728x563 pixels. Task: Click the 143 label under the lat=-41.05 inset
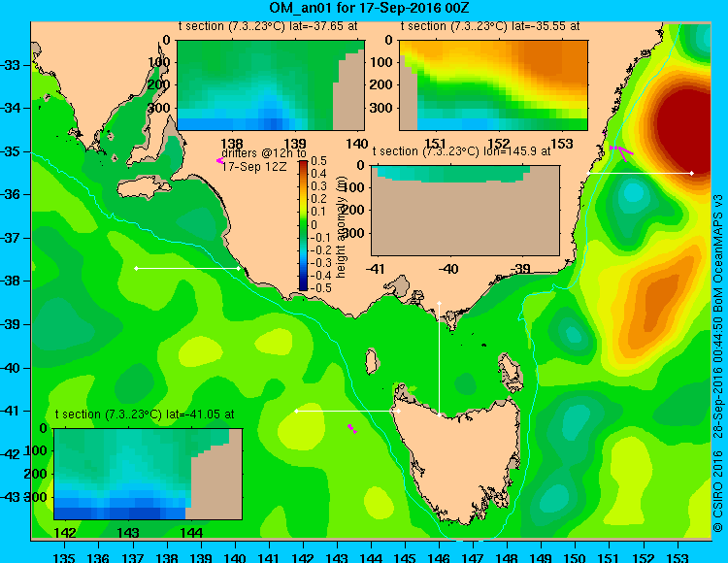click(128, 533)
